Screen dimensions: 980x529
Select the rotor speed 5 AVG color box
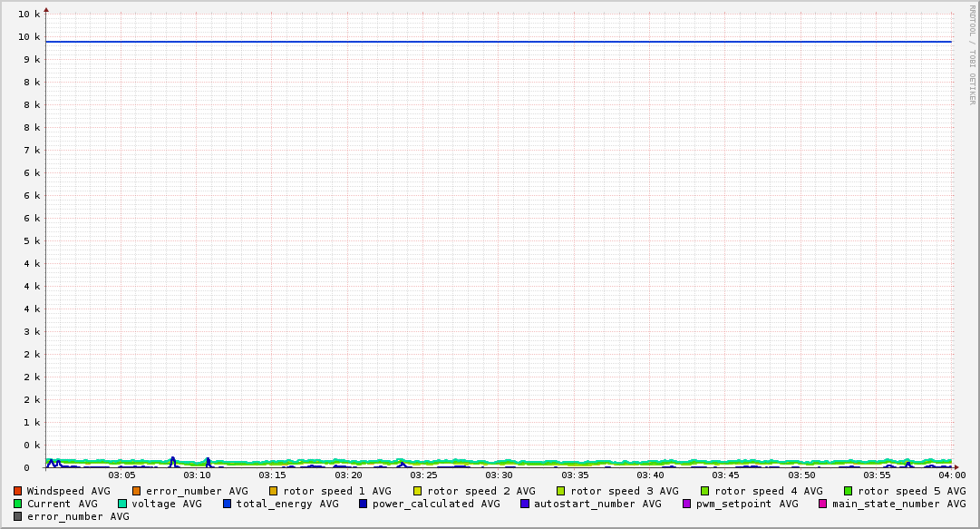849,491
